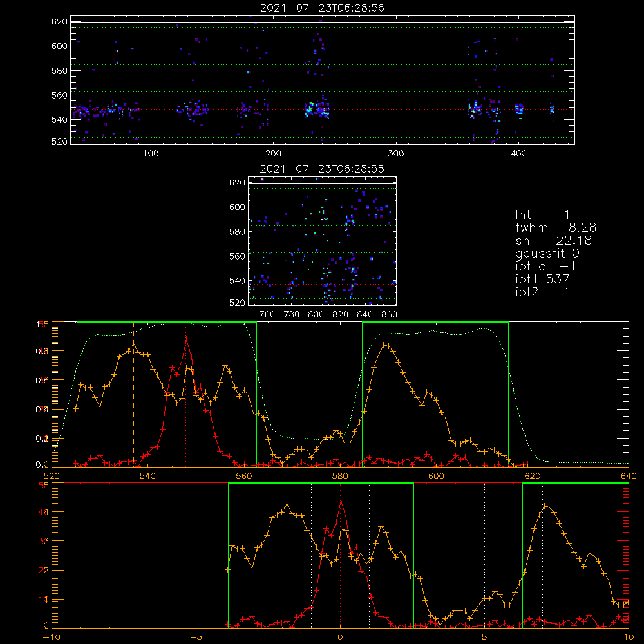Click x-axis label -5 in bottom plot
The height and width of the screenshot is (644, 644).
pyautogui.click(x=196, y=638)
